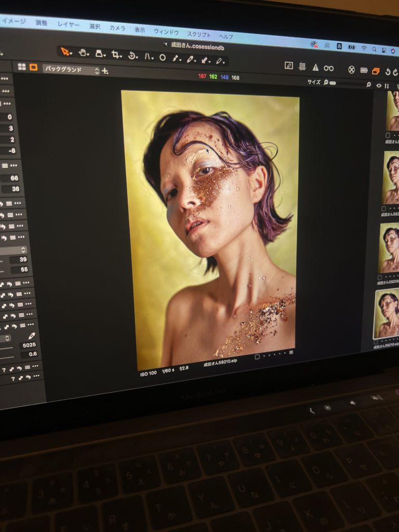Select the Rotate tool in cursor toolbar
Viewport: 399px width, 532px height.
coord(132,56)
